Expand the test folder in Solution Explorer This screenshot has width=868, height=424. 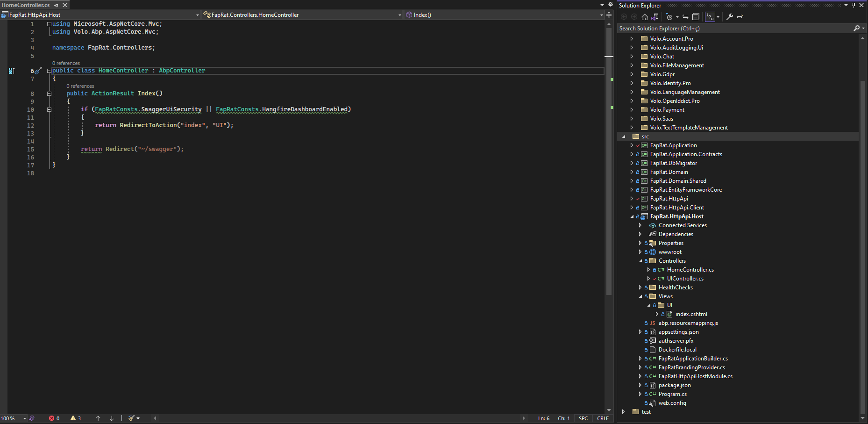coord(624,412)
